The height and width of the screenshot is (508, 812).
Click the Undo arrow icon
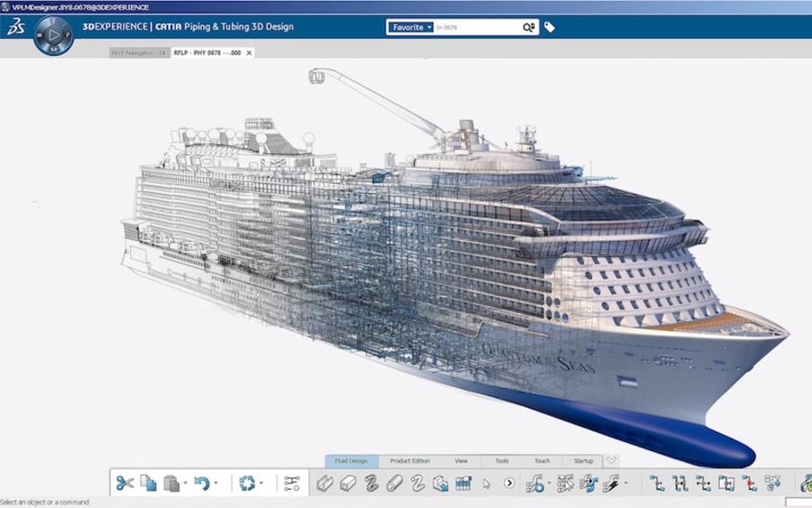tap(201, 484)
